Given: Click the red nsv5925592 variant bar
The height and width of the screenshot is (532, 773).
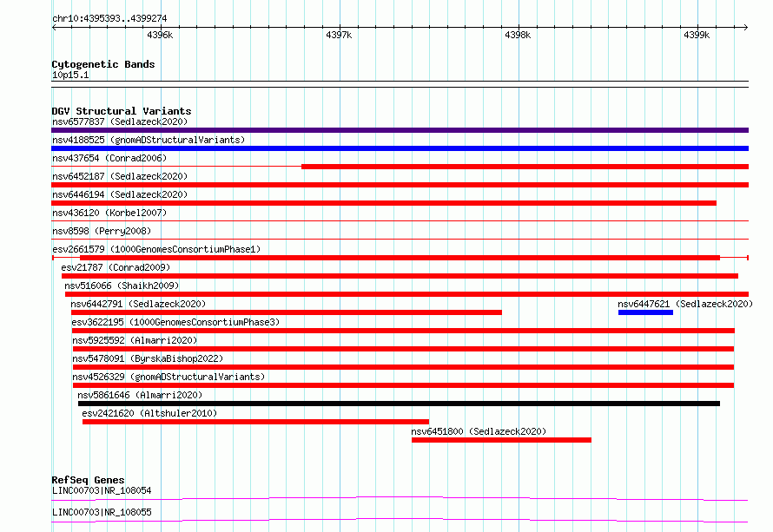Looking at the screenshot, I should point(403,349).
